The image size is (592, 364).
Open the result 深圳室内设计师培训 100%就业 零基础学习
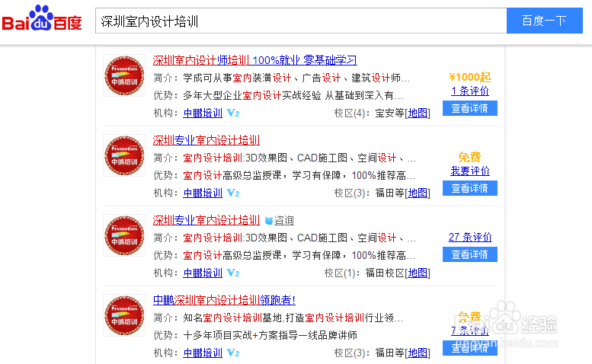coord(254,60)
